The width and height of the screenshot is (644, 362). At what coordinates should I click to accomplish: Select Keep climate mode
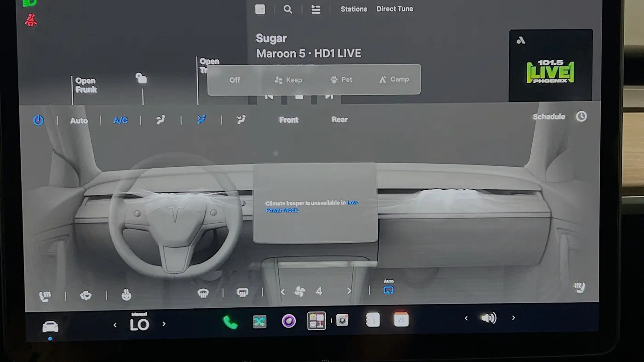288,80
